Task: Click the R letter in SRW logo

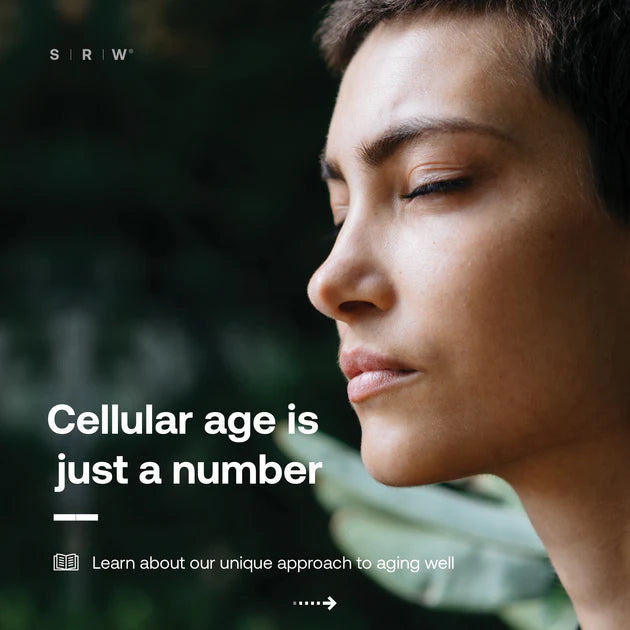Action: click(87, 55)
